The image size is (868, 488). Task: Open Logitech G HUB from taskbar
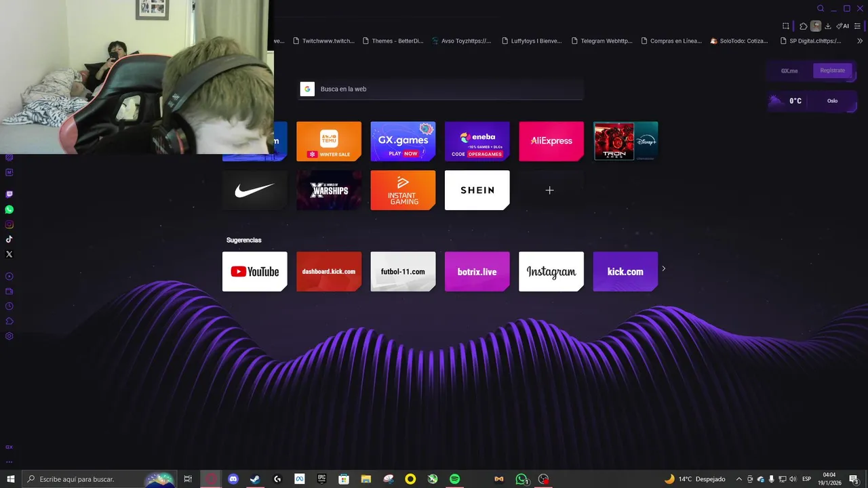(277, 479)
